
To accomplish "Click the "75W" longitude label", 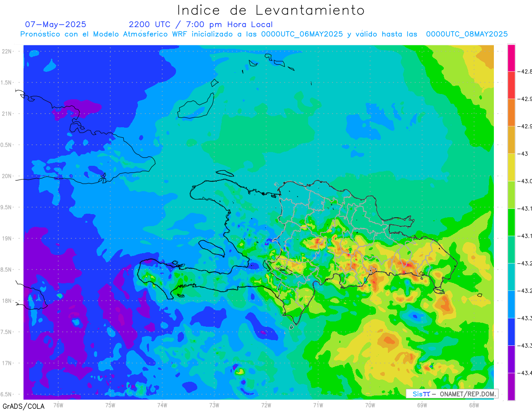I will [110, 405].
